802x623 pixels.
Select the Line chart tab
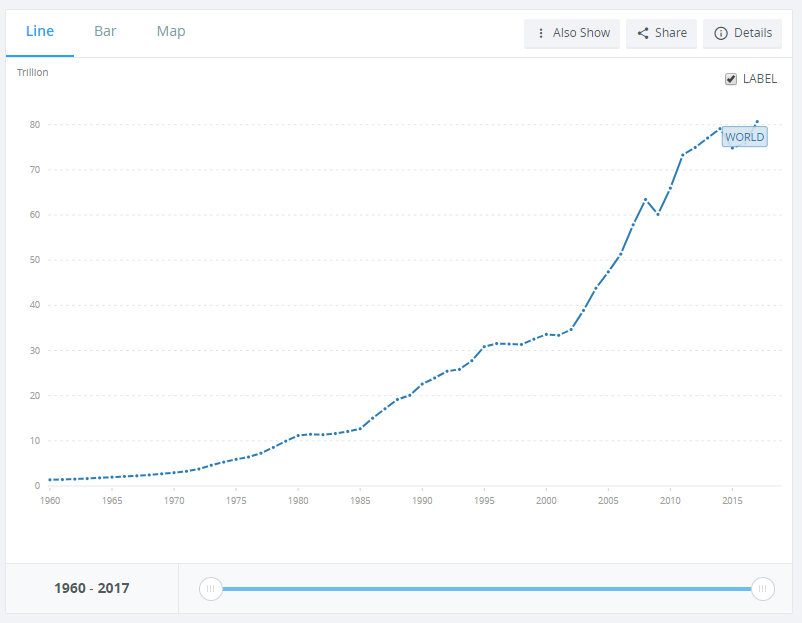pyautogui.click(x=40, y=32)
